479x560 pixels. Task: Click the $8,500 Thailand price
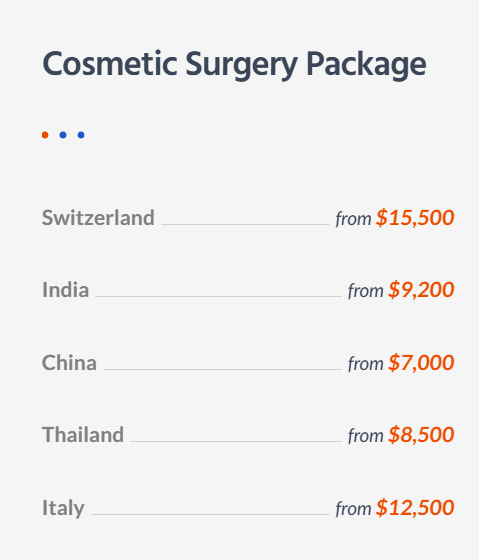(421, 435)
